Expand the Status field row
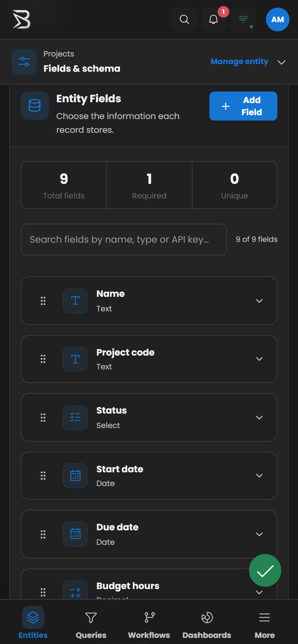This screenshot has width=298, height=644. 259,417
